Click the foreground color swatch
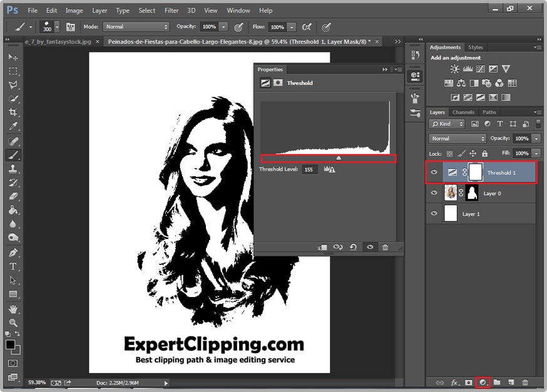This screenshot has height=392, width=547. point(11,344)
